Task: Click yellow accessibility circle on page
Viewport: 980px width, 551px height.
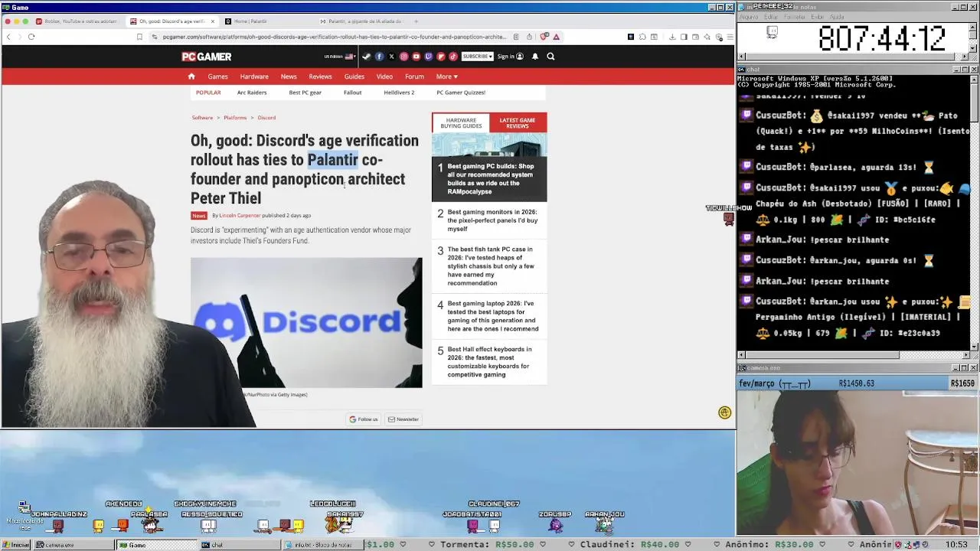Action: 725,412
